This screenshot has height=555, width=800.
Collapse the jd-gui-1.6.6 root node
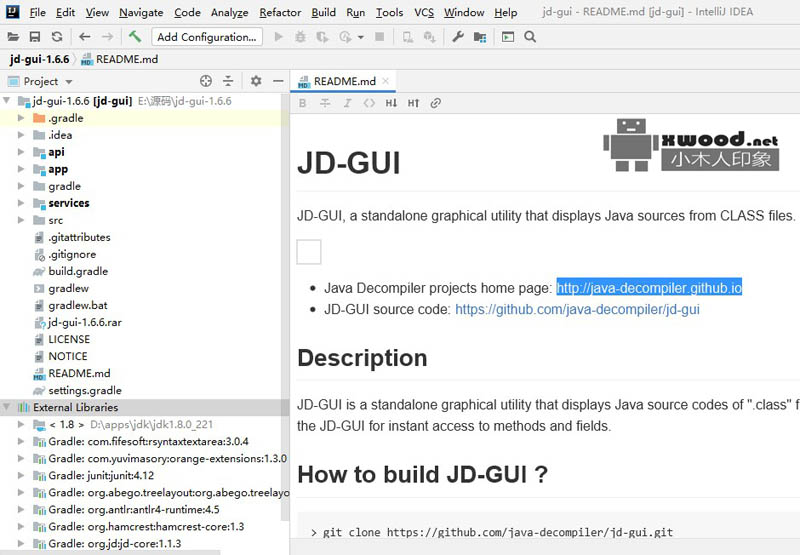click(x=7, y=100)
